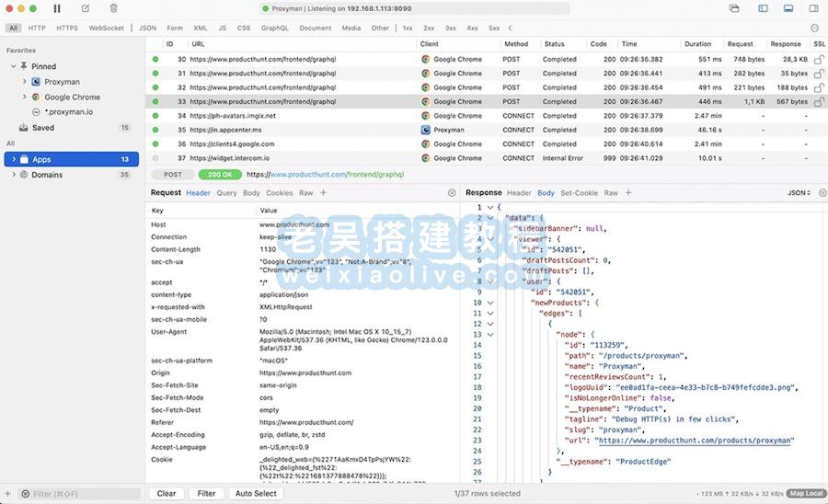
Task: Open the producthunt products/proxyman URL link
Action: (x=694, y=441)
